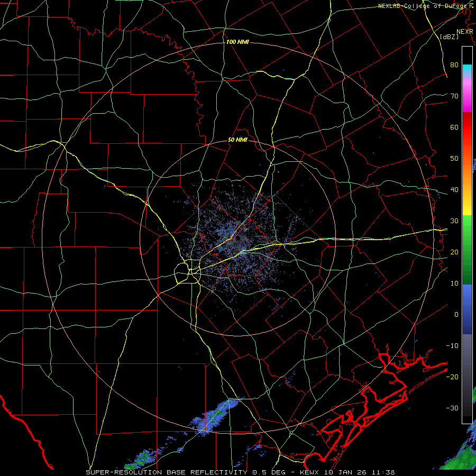476x476 pixels.
Task: Click the 50 value on dBZ scale
Action: pyautogui.click(x=454, y=159)
